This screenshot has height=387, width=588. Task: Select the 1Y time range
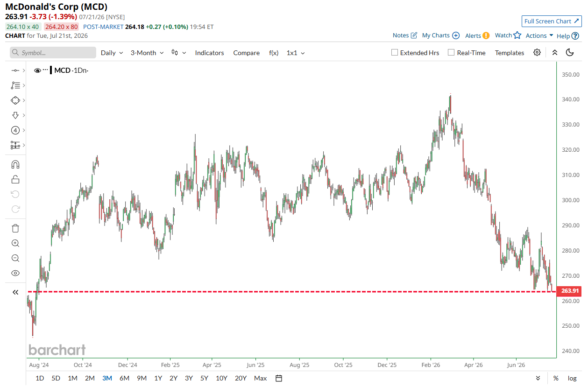pos(158,378)
